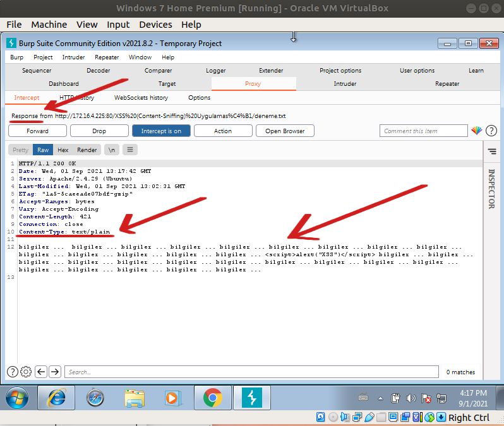The height and width of the screenshot is (426, 504).
Task: Open the Decoder tab
Action: click(99, 70)
